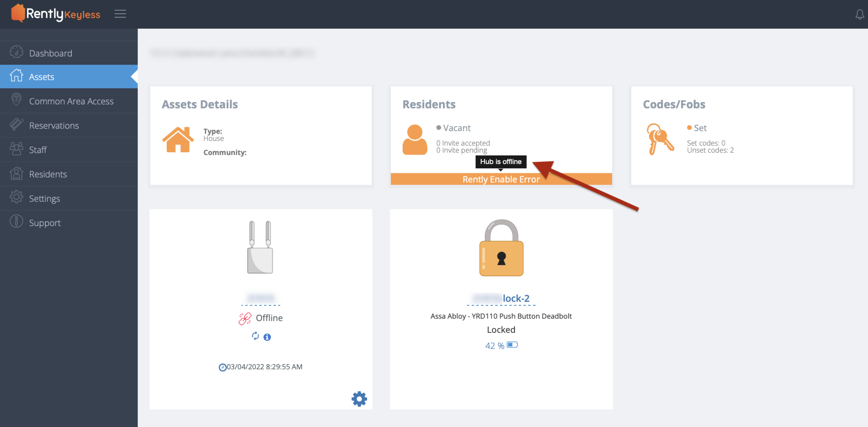
Task: Click the Locked status text
Action: coord(501,330)
